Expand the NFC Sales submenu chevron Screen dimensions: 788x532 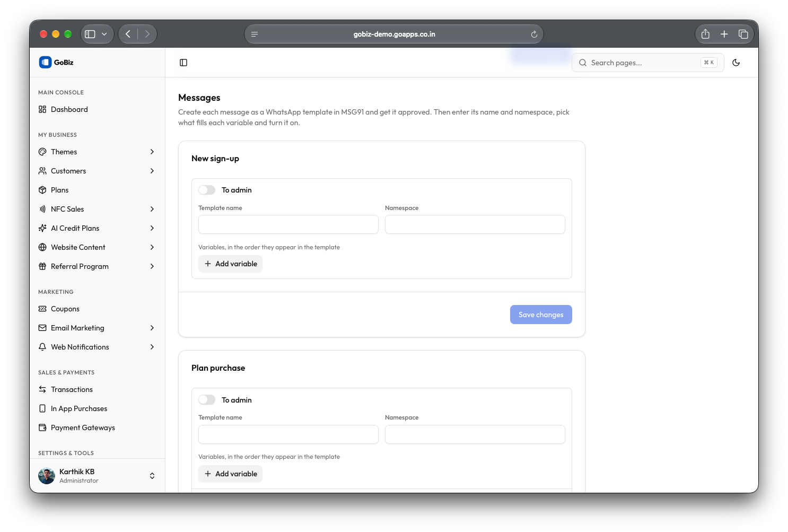[x=152, y=209]
